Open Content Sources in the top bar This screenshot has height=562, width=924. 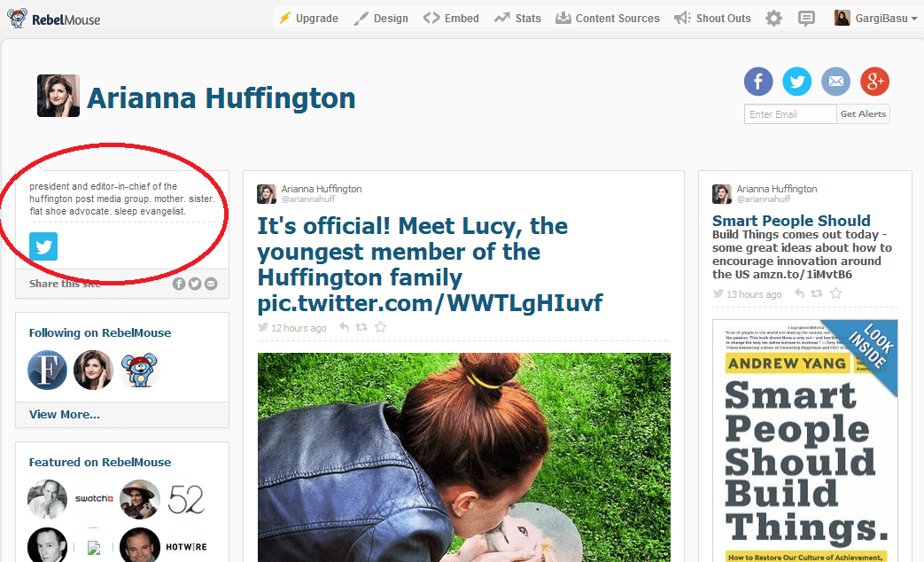point(608,19)
